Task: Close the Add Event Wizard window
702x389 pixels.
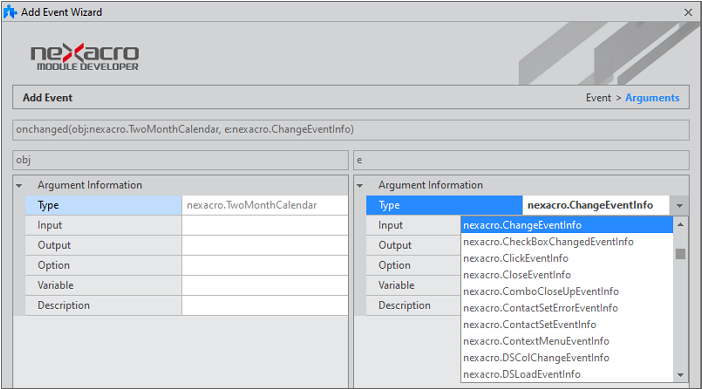Action: click(x=688, y=13)
